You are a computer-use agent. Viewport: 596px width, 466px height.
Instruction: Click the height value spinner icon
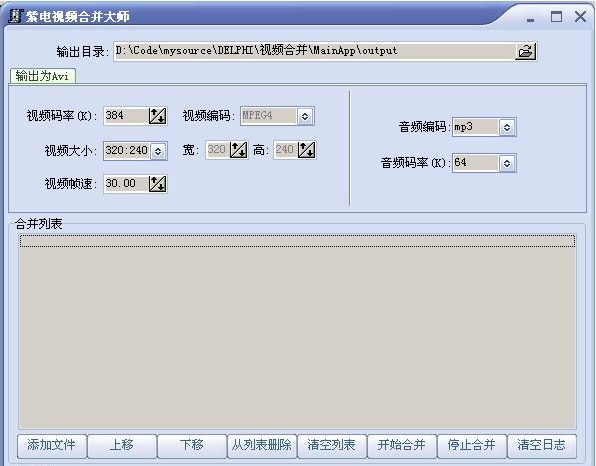pyautogui.click(x=306, y=150)
